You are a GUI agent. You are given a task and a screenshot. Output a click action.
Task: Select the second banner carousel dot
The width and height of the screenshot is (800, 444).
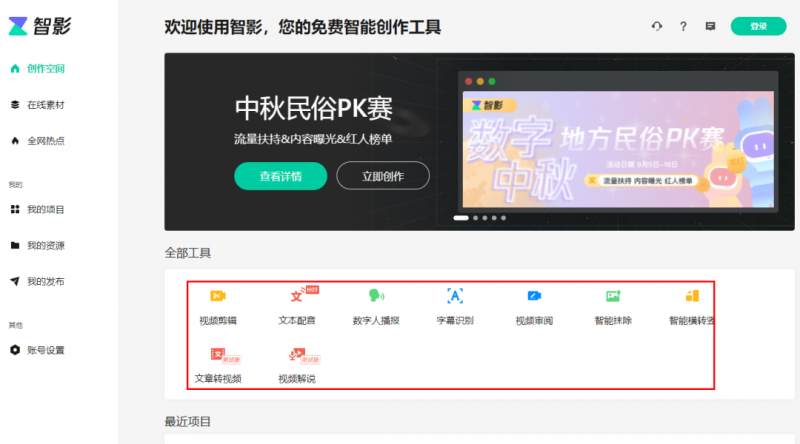[x=475, y=217]
